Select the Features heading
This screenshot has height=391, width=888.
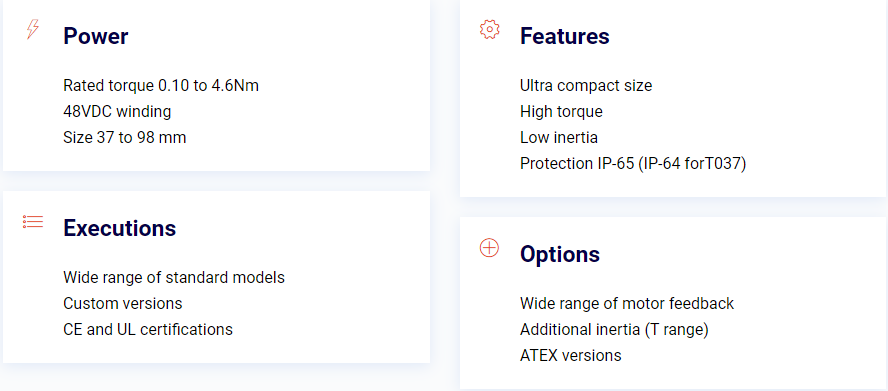tap(565, 36)
